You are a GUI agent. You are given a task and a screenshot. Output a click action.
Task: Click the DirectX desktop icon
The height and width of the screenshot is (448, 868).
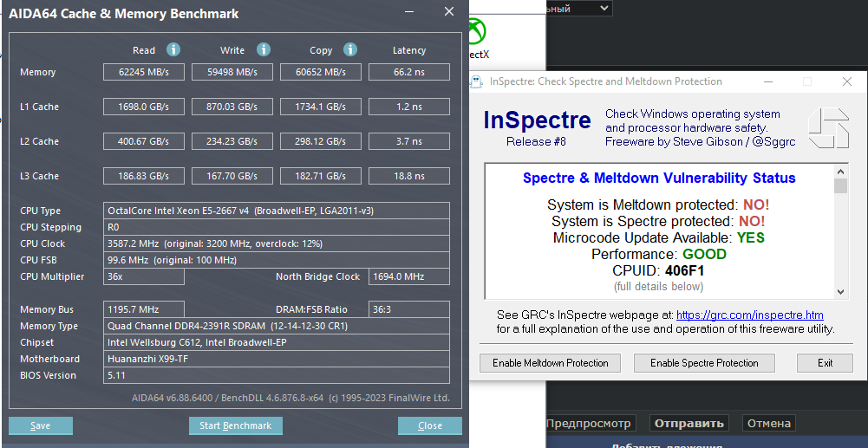476,37
